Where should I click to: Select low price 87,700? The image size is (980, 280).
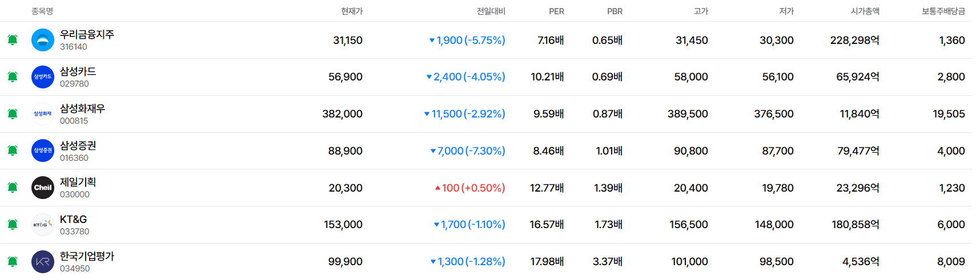click(x=778, y=151)
